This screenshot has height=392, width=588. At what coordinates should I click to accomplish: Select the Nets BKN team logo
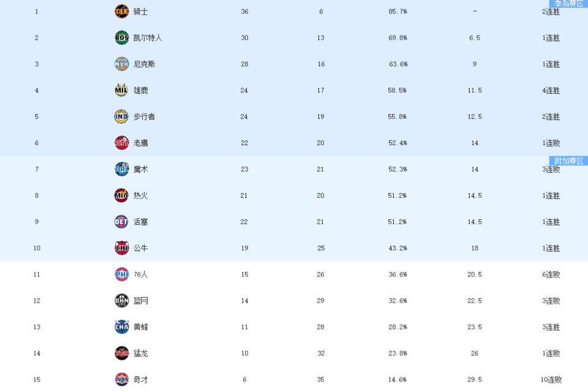point(121,301)
